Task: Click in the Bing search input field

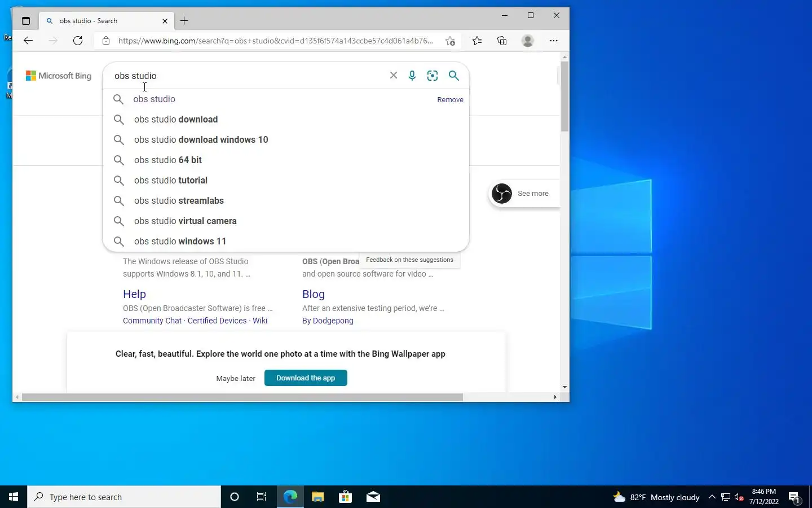Action: 248,76
